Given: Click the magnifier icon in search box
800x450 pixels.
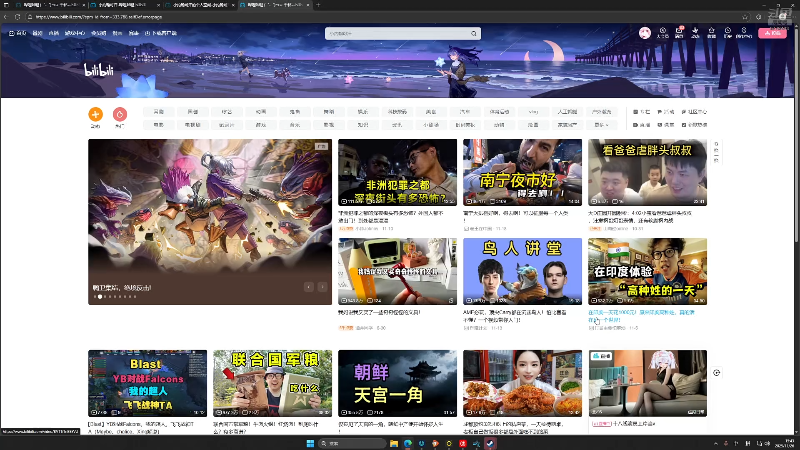Looking at the screenshot, I should tap(474, 34).
